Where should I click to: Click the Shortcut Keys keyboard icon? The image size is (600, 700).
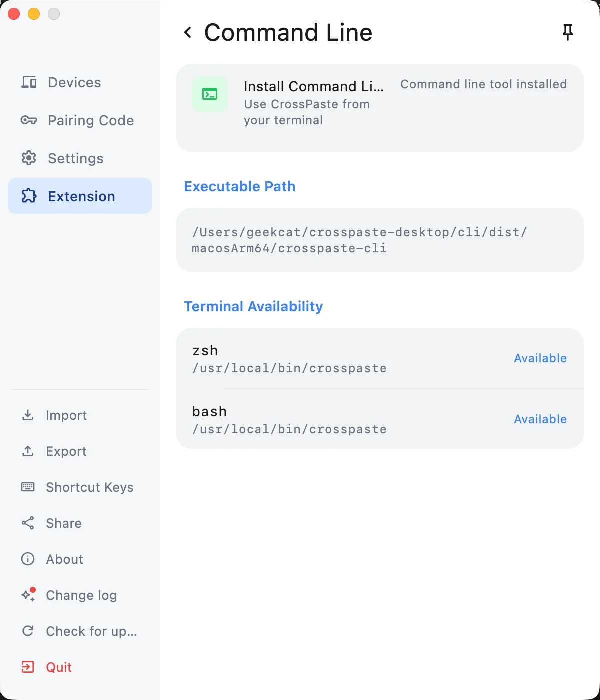(x=28, y=487)
